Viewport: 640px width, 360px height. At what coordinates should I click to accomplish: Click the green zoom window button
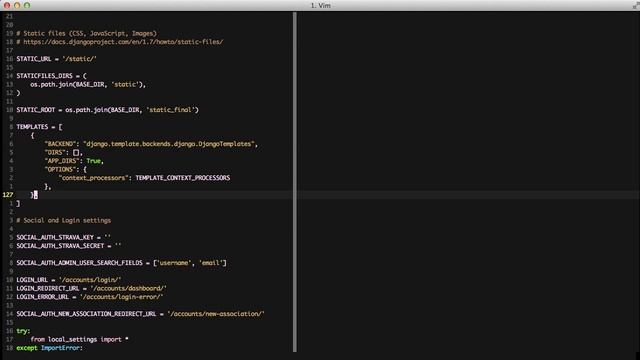click(x=27, y=5)
